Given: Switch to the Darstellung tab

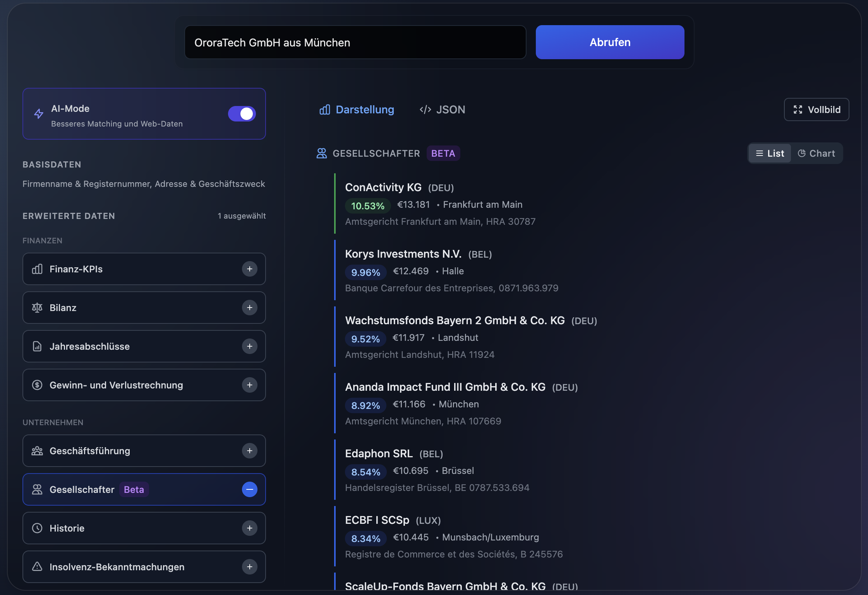Looking at the screenshot, I should 357,109.
